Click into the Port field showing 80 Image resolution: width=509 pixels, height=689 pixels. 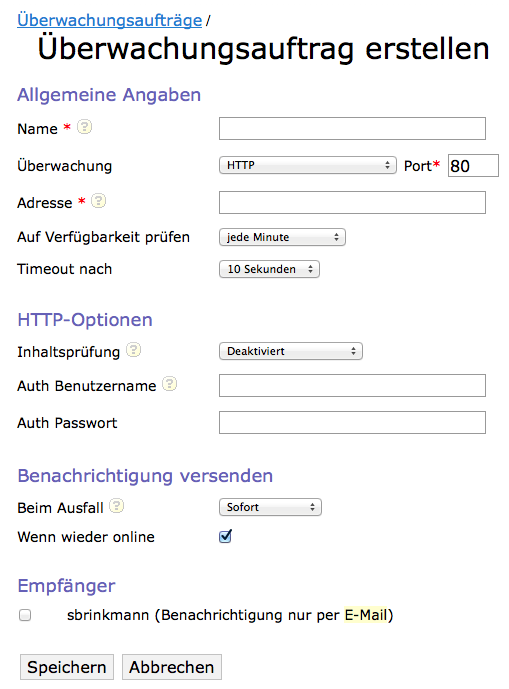click(x=473, y=166)
